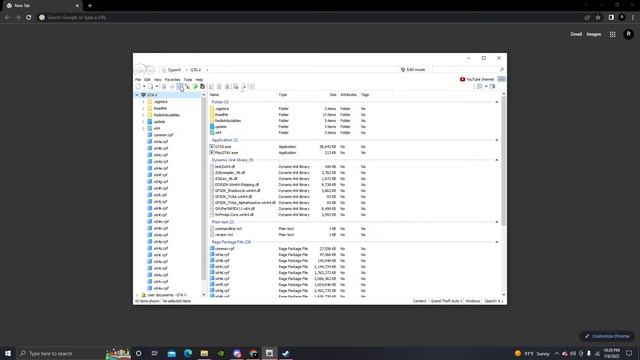The image size is (640, 360).
Task: Expand the update folder in the tree
Action: coord(143,122)
